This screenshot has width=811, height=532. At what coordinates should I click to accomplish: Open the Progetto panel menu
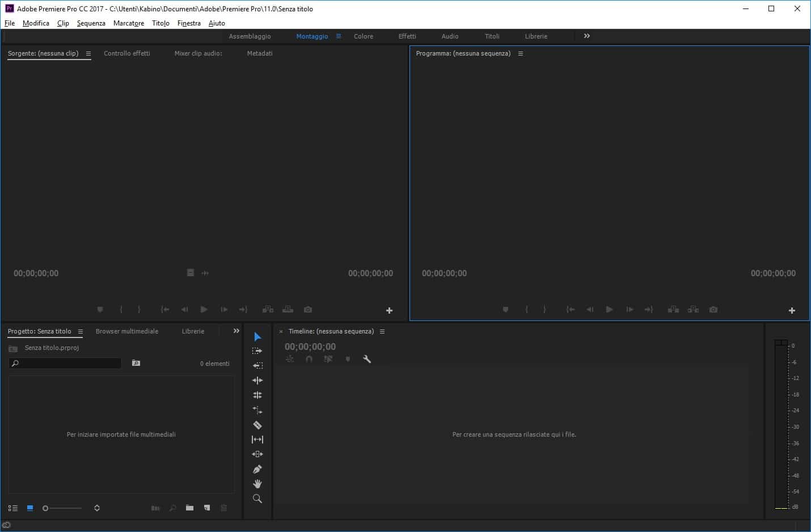click(81, 331)
